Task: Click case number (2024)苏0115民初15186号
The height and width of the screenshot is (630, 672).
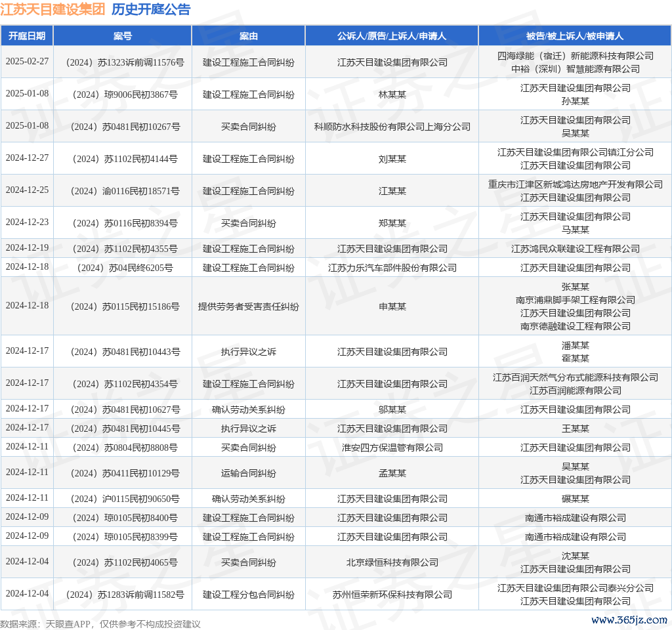Action: pos(125,306)
